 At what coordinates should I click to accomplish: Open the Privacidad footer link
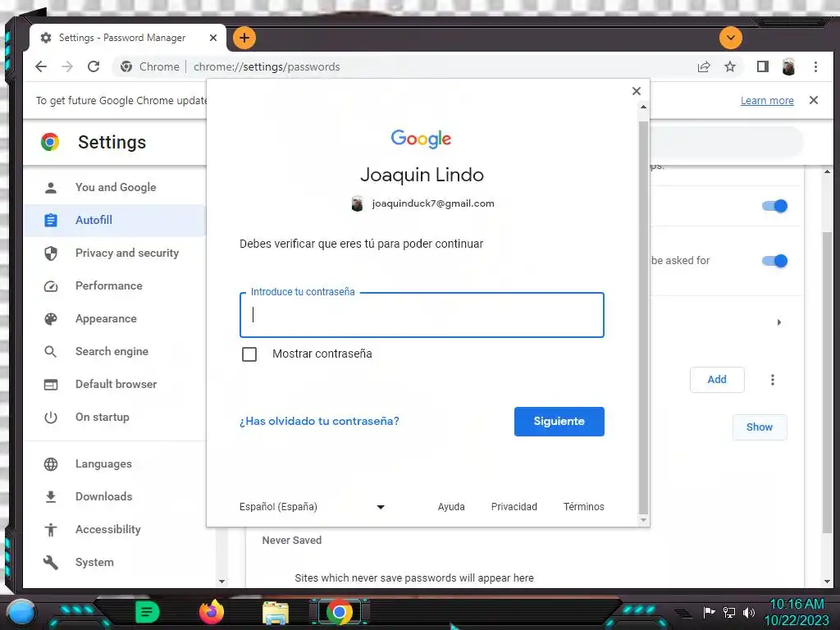tap(514, 507)
